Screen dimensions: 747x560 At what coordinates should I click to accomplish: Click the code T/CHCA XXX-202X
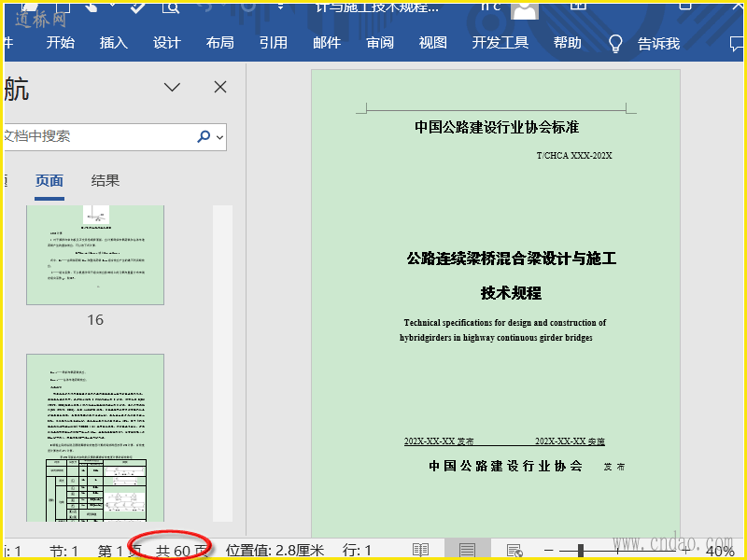pyautogui.click(x=574, y=156)
